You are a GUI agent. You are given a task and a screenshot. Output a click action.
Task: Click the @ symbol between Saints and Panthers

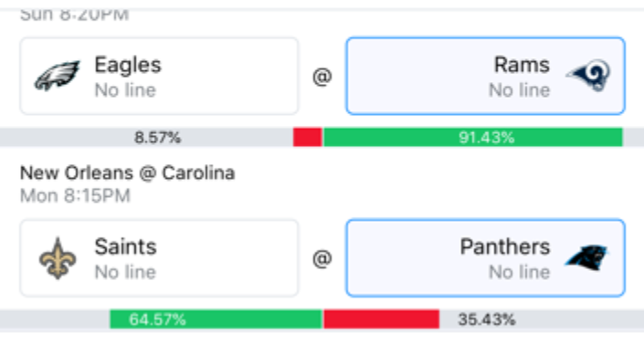tap(322, 258)
